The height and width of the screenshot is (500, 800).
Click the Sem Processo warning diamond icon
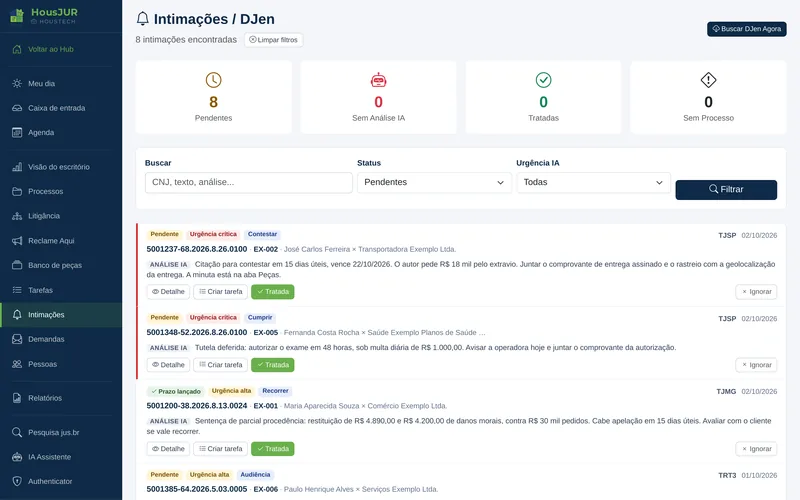(x=708, y=80)
